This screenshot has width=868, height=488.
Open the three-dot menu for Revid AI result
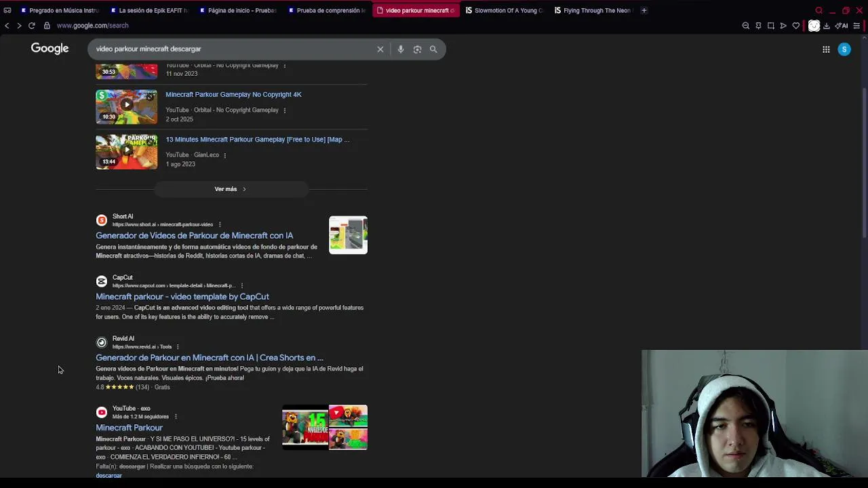point(178,346)
